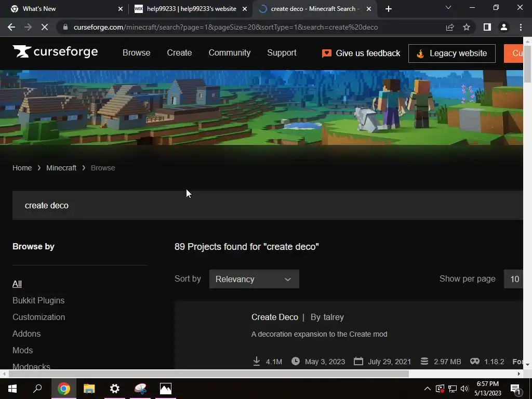The width and height of the screenshot is (532, 399).
Task: Open the Windows Start menu
Action: 12,389
